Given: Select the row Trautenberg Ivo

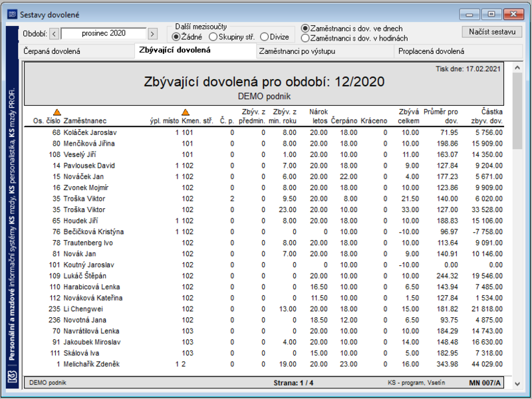Looking at the screenshot, I should coord(264,243).
